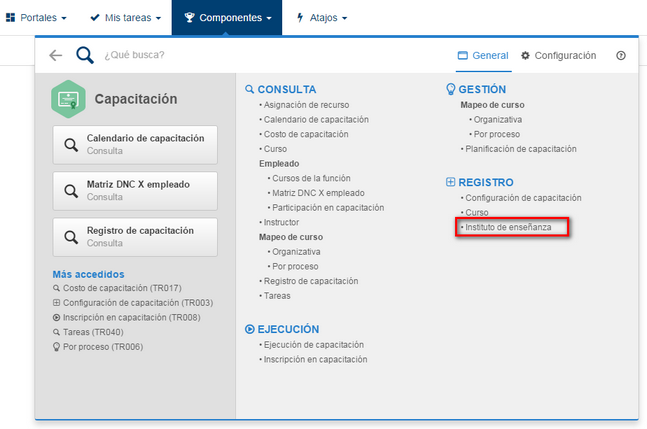
Task: Select Organizativa under Consulta Mapeo de curso
Action: point(296,252)
